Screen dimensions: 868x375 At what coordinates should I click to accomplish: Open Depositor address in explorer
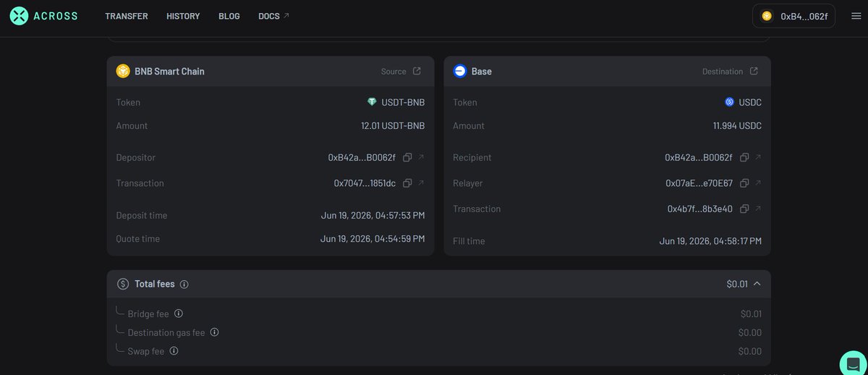(x=422, y=157)
